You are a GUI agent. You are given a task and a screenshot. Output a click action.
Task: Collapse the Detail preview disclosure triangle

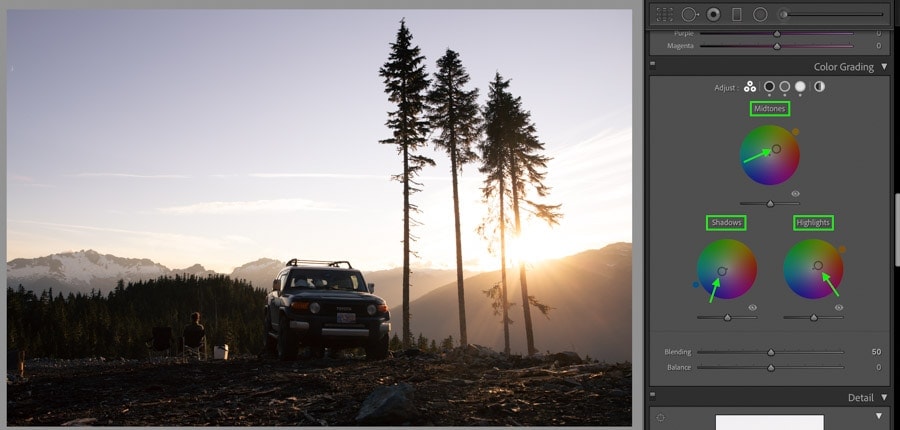point(879,416)
